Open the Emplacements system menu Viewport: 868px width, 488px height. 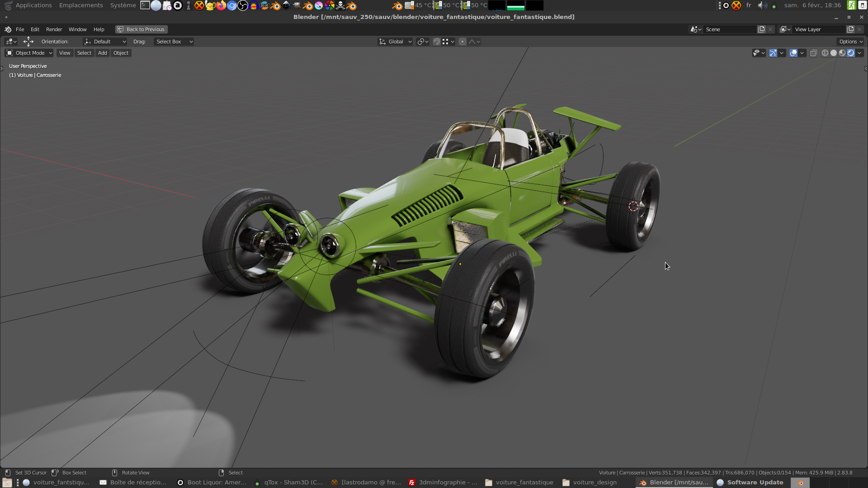pyautogui.click(x=81, y=5)
